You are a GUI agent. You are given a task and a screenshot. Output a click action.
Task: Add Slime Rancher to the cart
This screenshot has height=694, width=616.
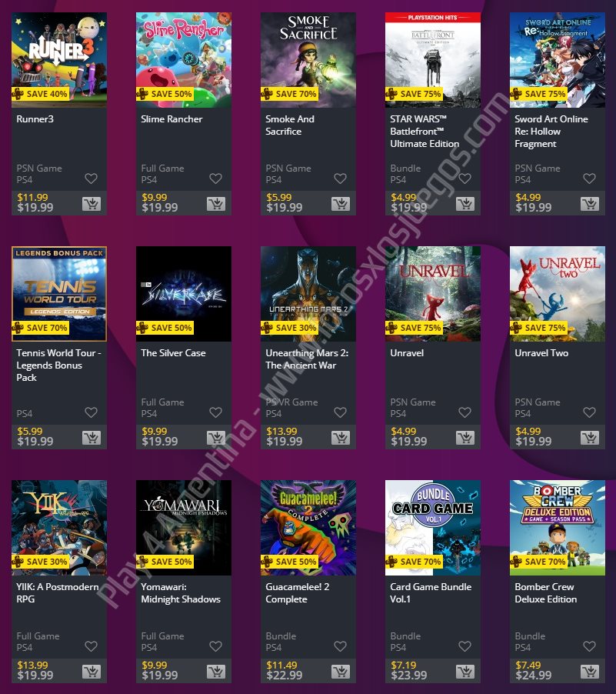point(216,204)
